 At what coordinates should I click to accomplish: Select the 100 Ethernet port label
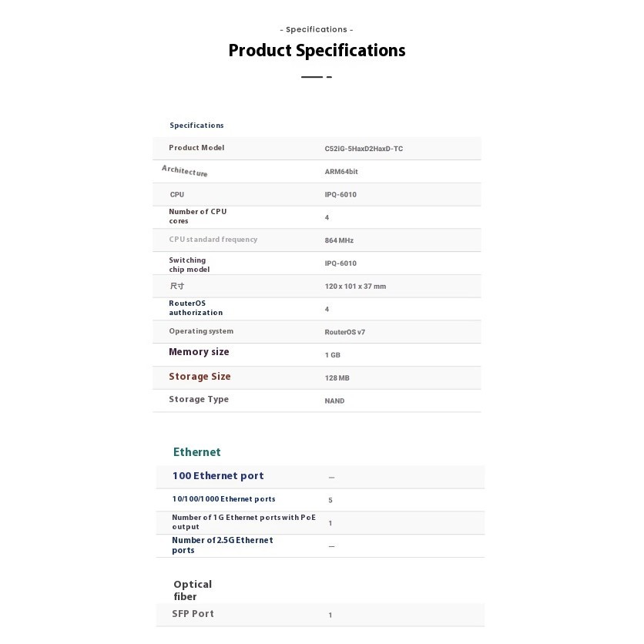click(218, 476)
